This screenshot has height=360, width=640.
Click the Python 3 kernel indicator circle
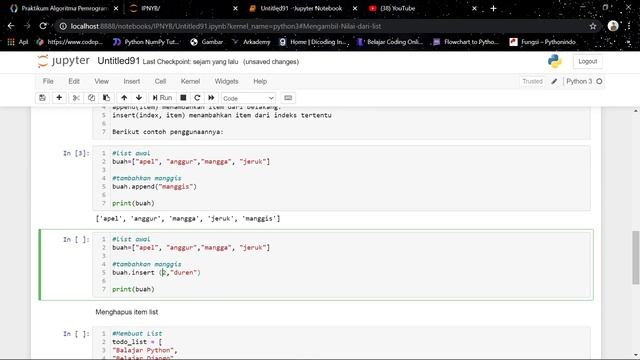click(x=599, y=81)
